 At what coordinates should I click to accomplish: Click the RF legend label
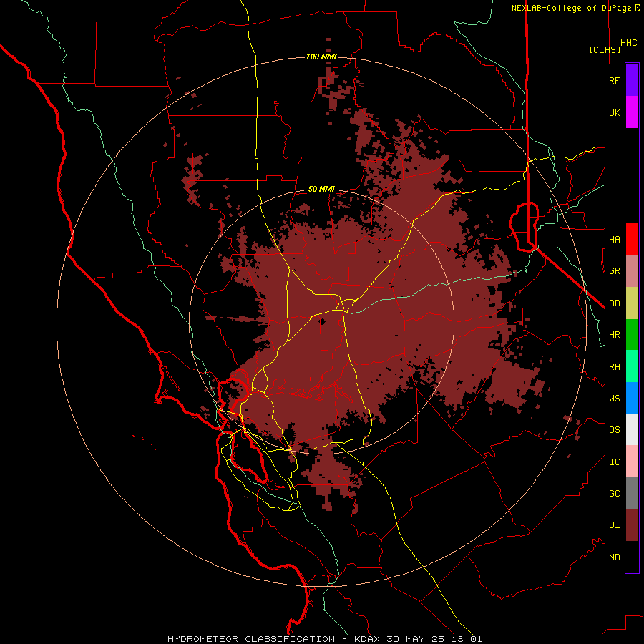click(x=614, y=80)
